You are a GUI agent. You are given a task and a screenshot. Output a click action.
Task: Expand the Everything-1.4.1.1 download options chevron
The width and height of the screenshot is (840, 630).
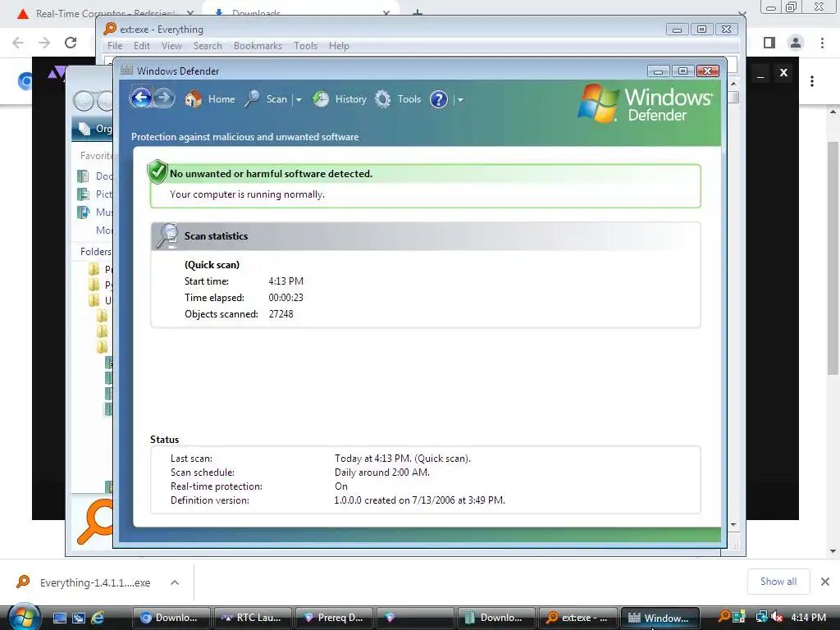click(175, 582)
